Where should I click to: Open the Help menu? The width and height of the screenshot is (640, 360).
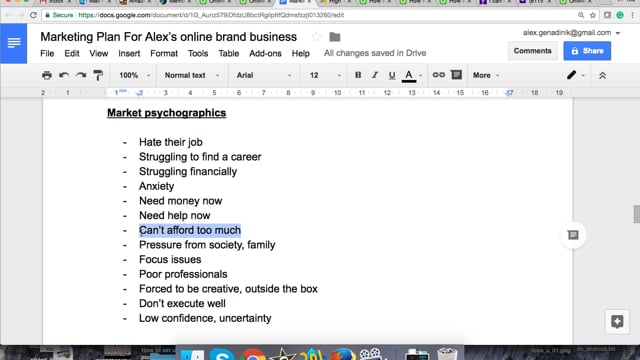(x=300, y=53)
